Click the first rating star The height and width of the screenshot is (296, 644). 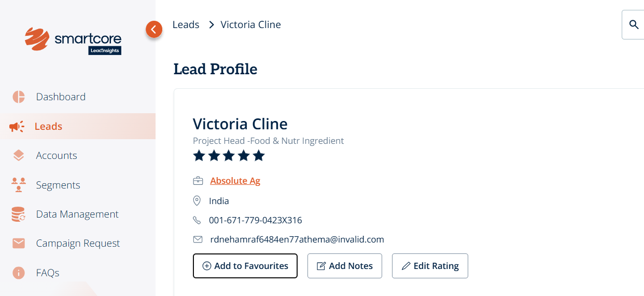(x=199, y=155)
